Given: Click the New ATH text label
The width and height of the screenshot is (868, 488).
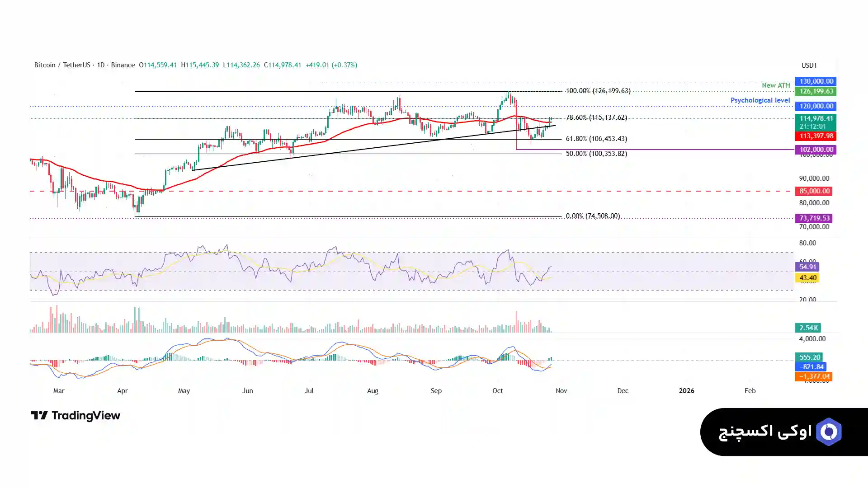Looking at the screenshot, I should [775, 85].
